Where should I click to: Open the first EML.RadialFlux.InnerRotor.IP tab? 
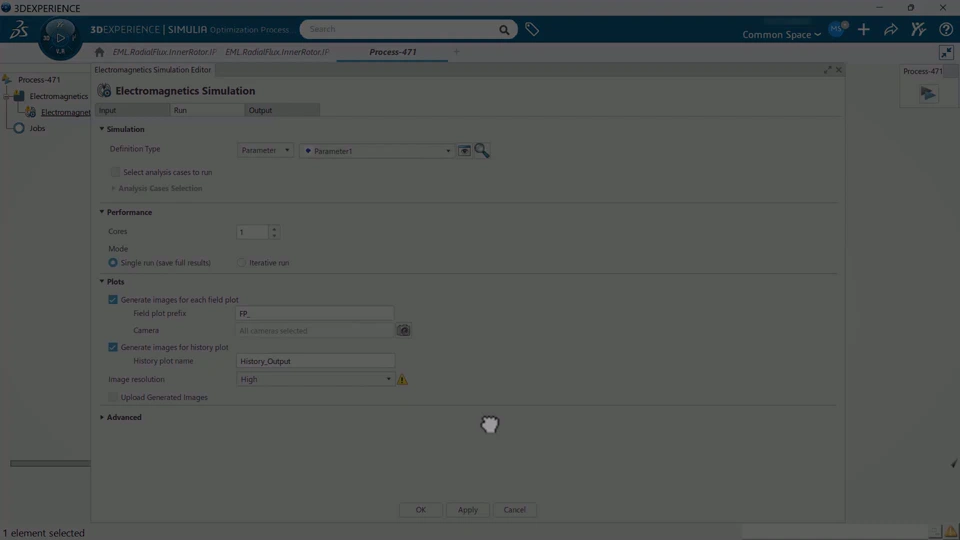(x=164, y=52)
